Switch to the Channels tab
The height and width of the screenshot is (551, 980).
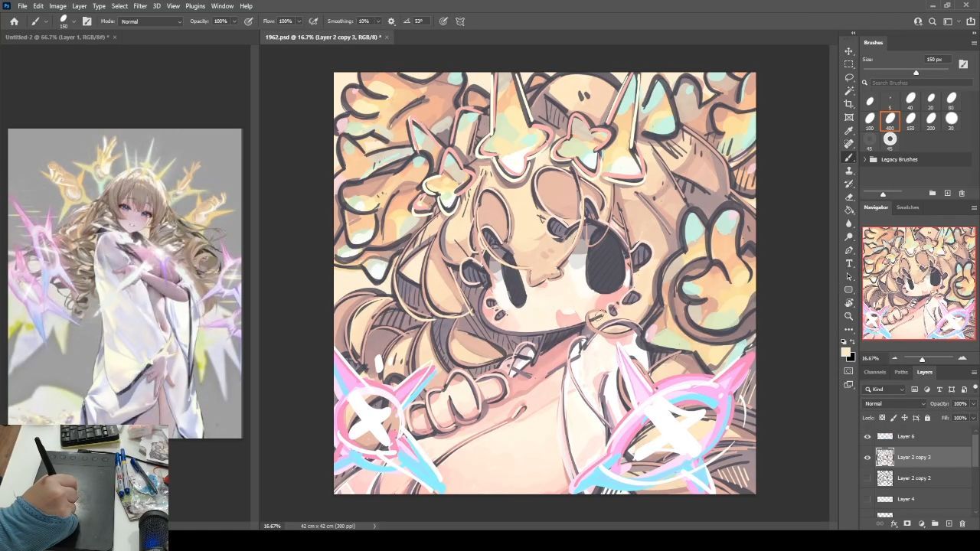pyautogui.click(x=874, y=372)
